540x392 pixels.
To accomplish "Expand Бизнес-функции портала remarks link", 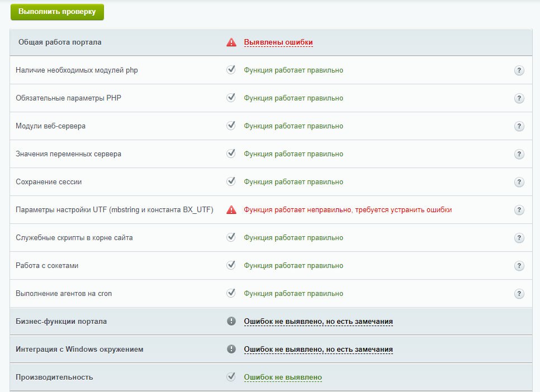I will [x=318, y=322].
